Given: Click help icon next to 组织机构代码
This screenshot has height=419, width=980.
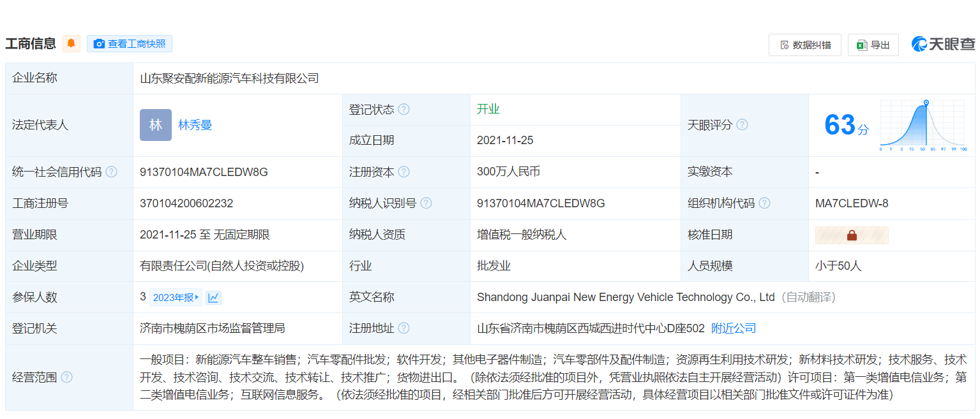Looking at the screenshot, I should [x=764, y=203].
